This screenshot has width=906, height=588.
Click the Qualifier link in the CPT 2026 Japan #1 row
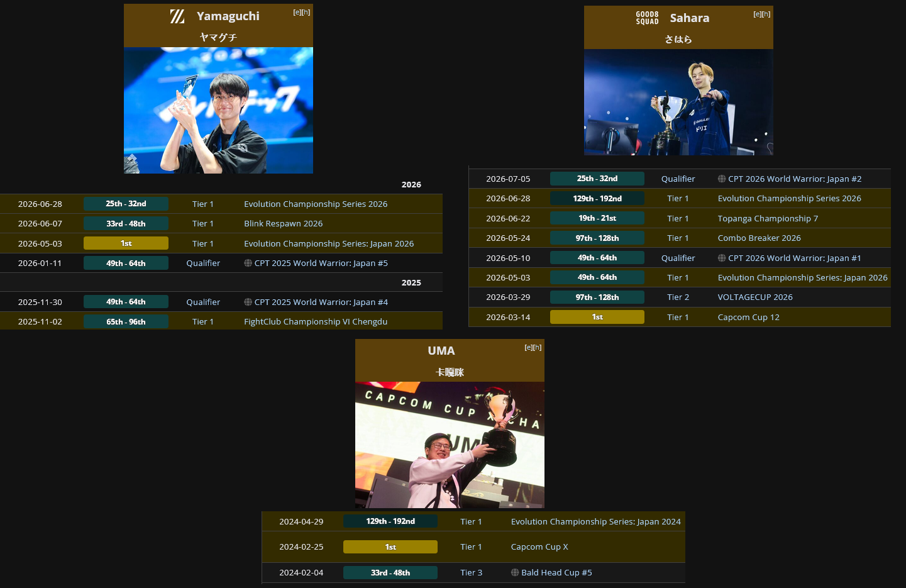pos(678,258)
